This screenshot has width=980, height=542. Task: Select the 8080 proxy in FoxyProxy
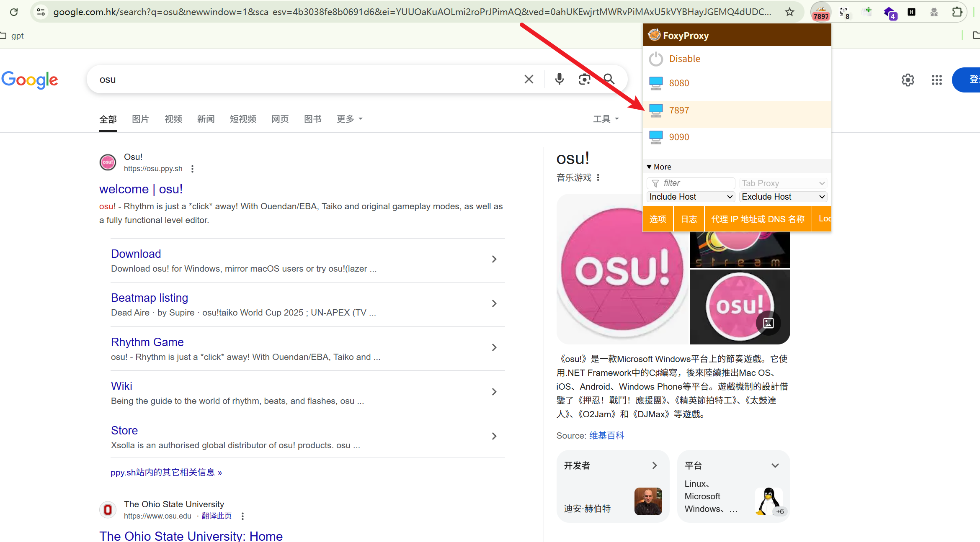[737, 83]
